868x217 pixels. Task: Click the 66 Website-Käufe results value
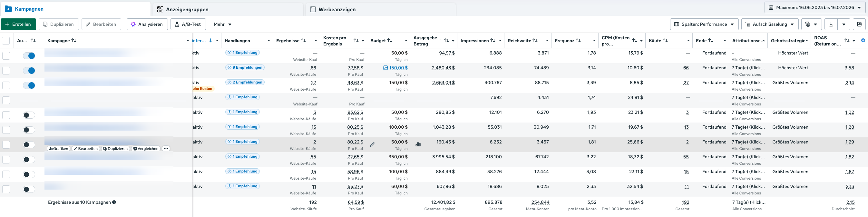click(313, 68)
